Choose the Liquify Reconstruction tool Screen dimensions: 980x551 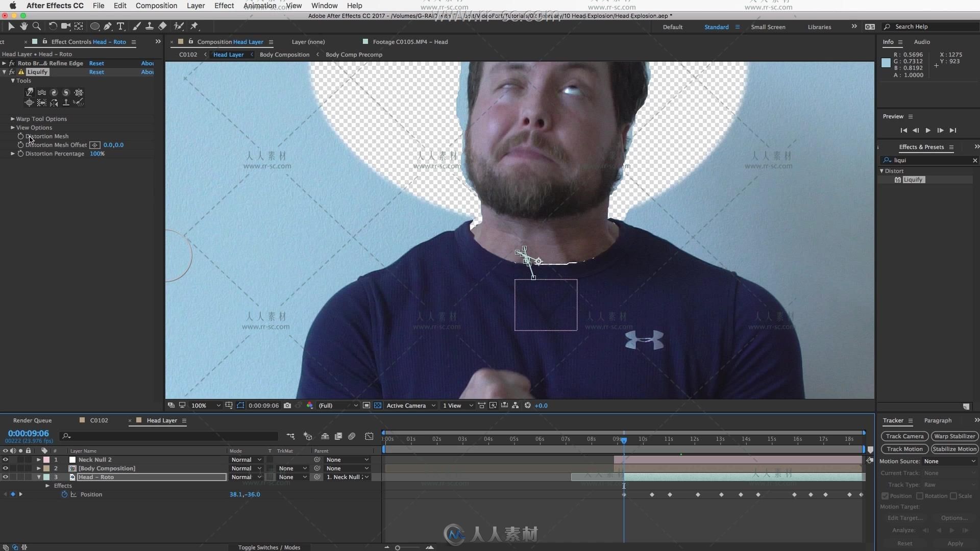coord(79,103)
